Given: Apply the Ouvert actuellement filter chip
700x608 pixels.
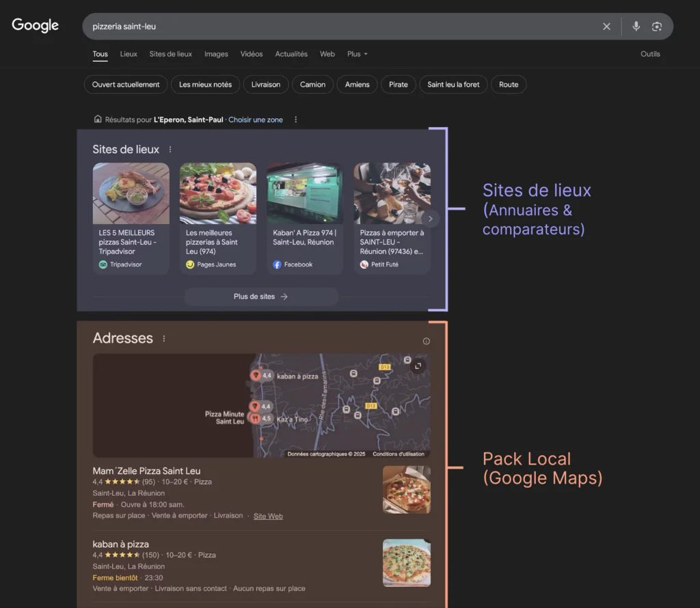Looking at the screenshot, I should (126, 84).
